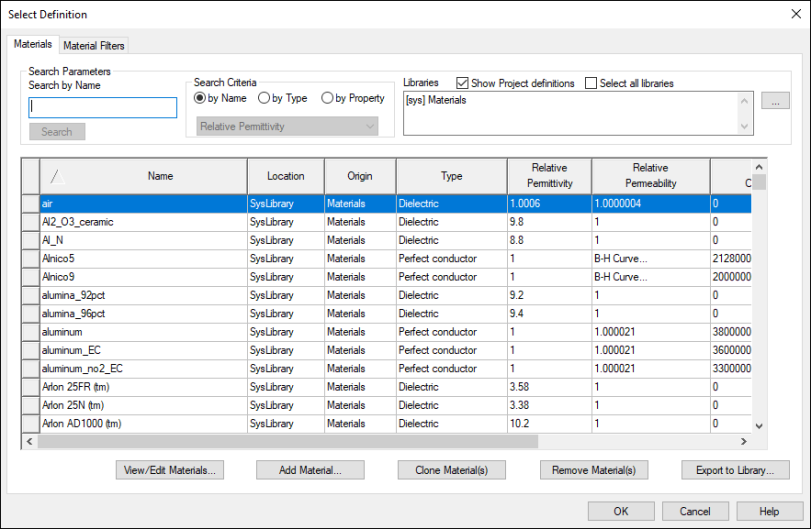Click the sort triangle icon in table header
This screenshot has height=529, width=811.
(x=57, y=177)
